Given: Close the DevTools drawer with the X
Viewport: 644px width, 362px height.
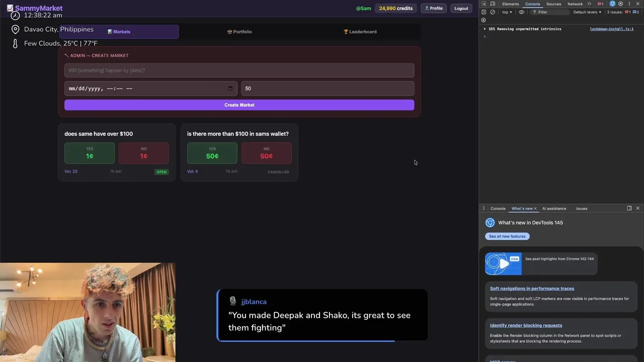Looking at the screenshot, I should point(637,208).
